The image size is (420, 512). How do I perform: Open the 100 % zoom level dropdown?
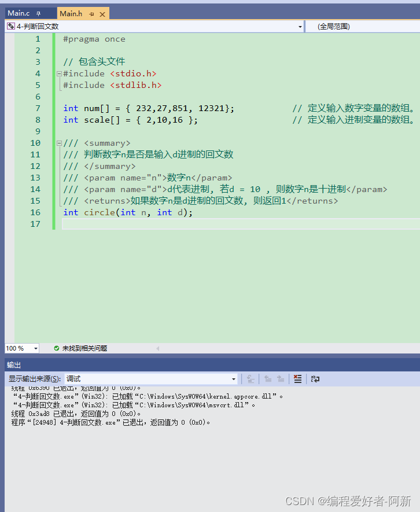click(36, 348)
